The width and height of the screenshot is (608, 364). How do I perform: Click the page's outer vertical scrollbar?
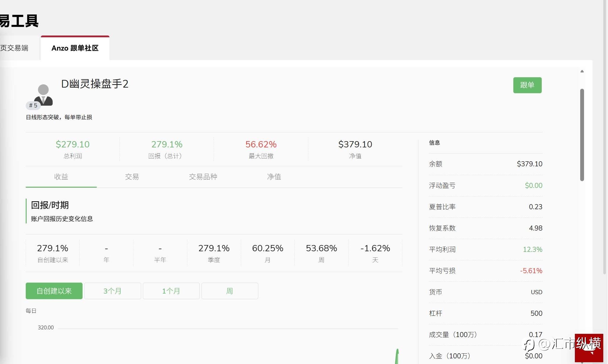coord(605,136)
